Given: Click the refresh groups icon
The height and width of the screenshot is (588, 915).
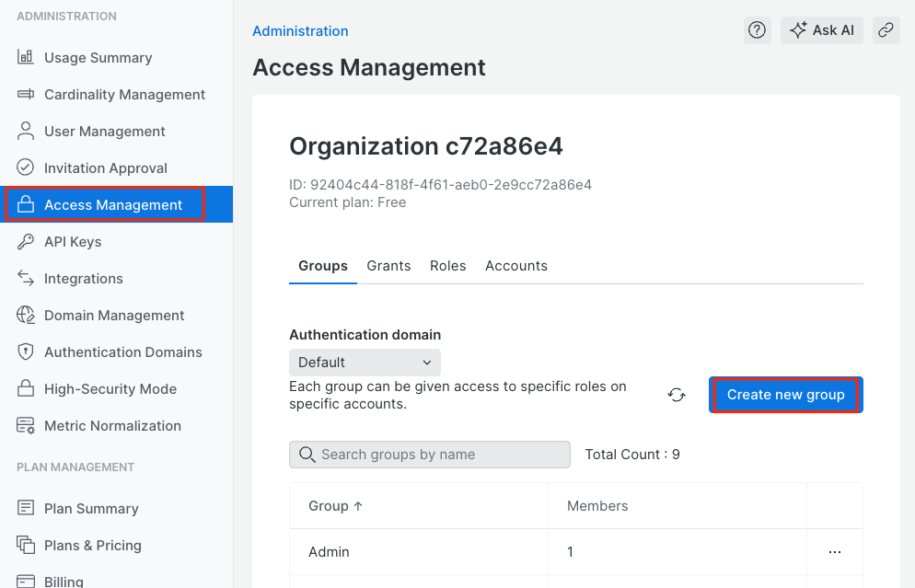Looking at the screenshot, I should pos(677,395).
